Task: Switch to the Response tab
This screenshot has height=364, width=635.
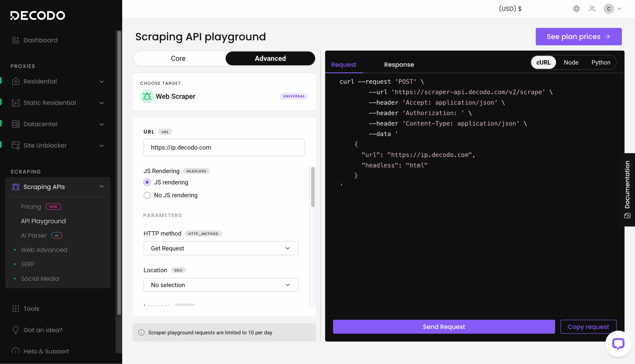Action: [399, 64]
